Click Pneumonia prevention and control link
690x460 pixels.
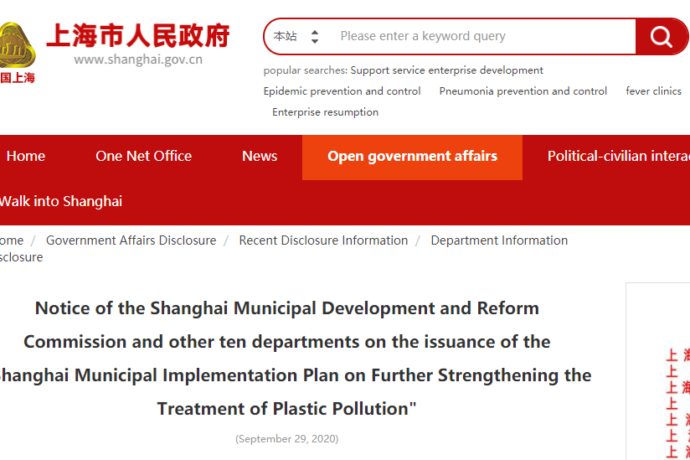[523, 91]
